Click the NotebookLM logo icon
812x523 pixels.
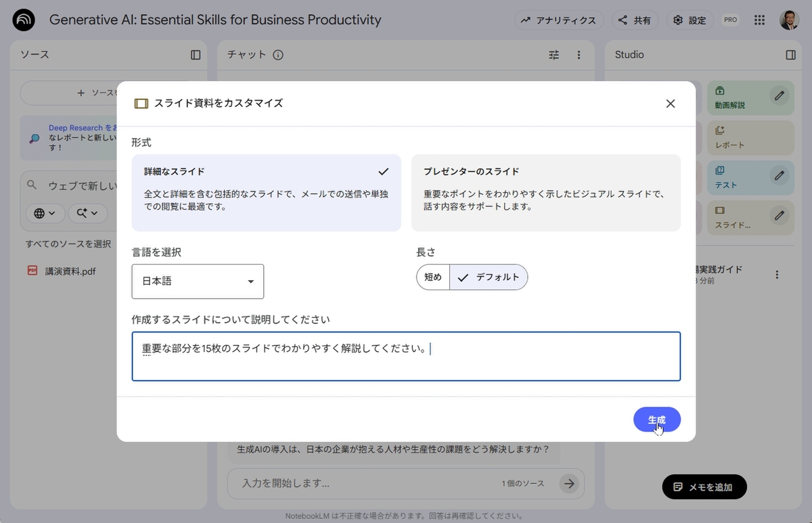click(x=24, y=20)
